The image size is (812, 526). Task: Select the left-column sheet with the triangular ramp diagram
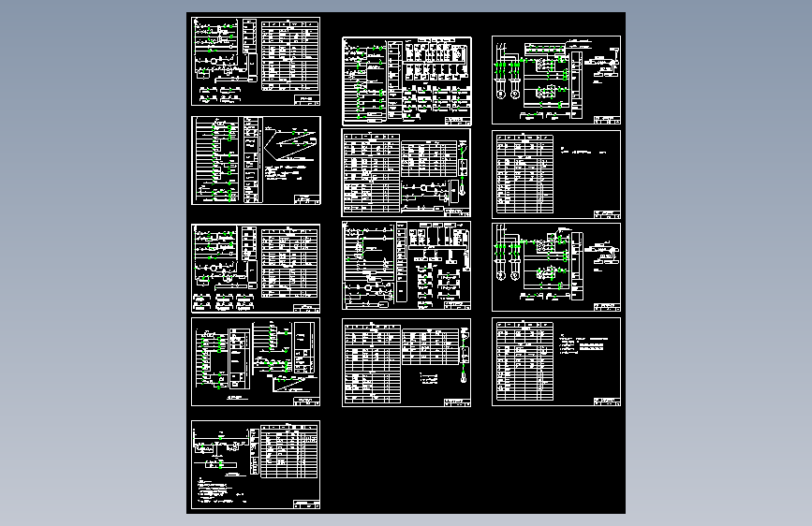click(x=256, y=362)
